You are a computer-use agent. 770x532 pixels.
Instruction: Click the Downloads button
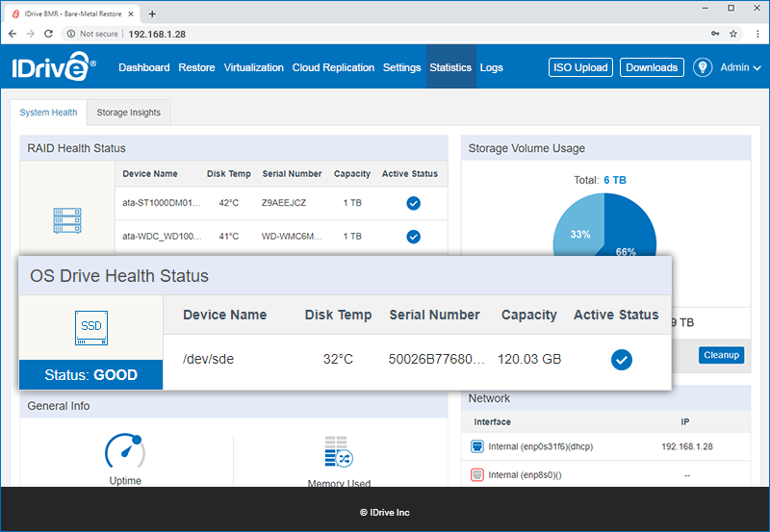[x=652, y=67]
